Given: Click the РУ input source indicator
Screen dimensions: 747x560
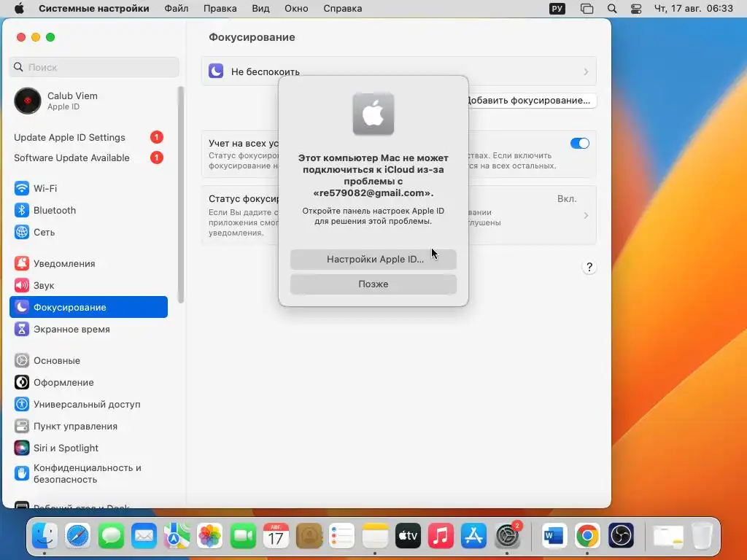Looking at the screenshot, I should tap(557, 9).
